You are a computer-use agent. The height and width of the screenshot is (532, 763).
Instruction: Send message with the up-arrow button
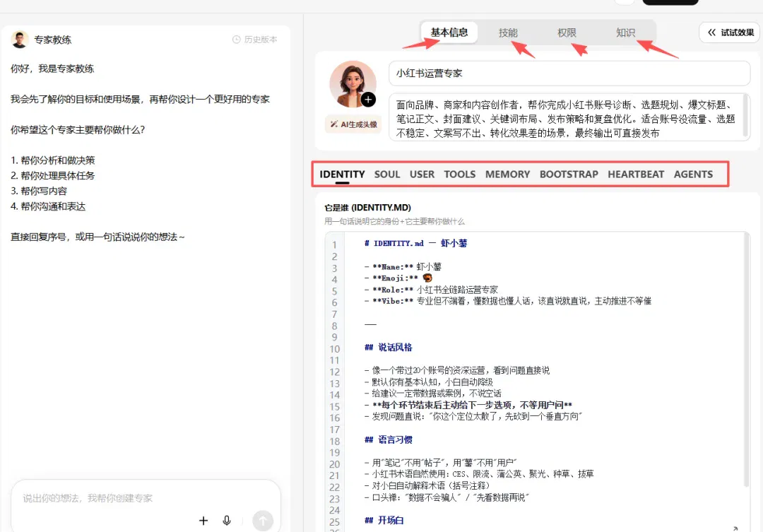click(x=263, y=520)
